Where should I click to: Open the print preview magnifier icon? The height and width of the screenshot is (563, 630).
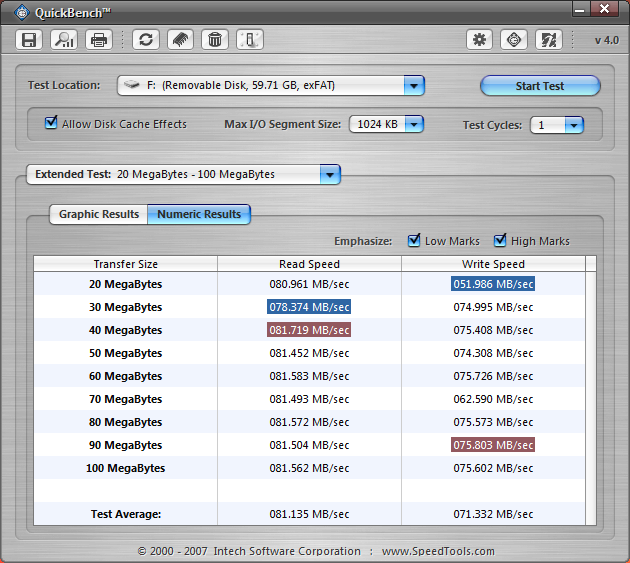[64, 40]
